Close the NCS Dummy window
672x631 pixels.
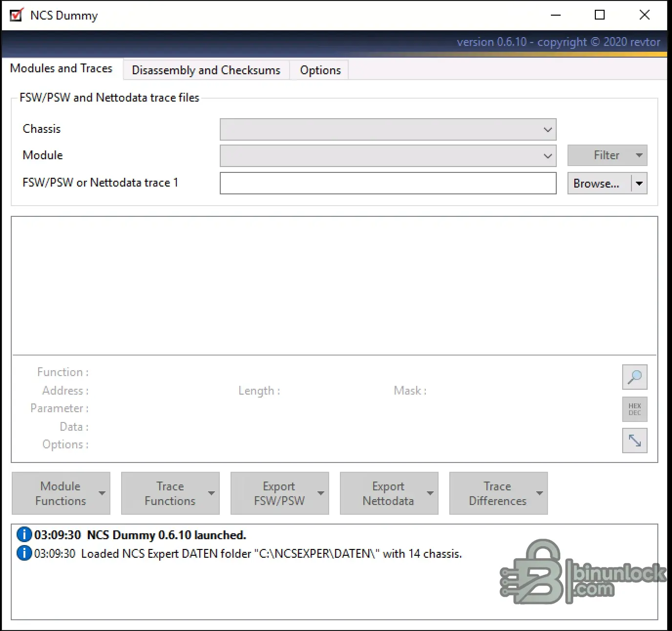pos(645,15)
